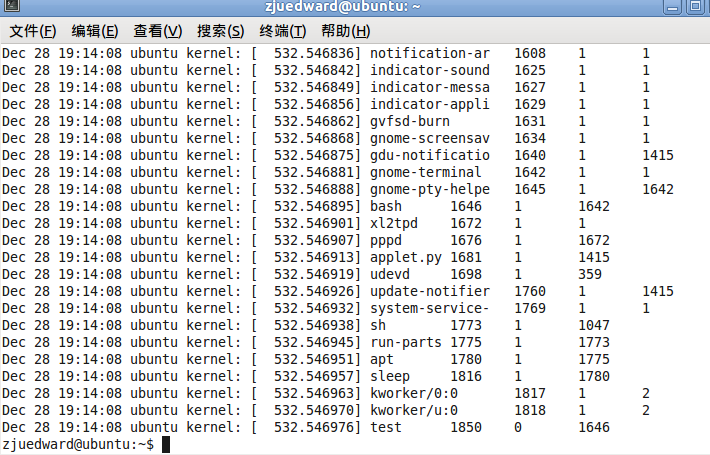Click process name indicator-messa
This screenshot has width=710, height=455.
430,87
